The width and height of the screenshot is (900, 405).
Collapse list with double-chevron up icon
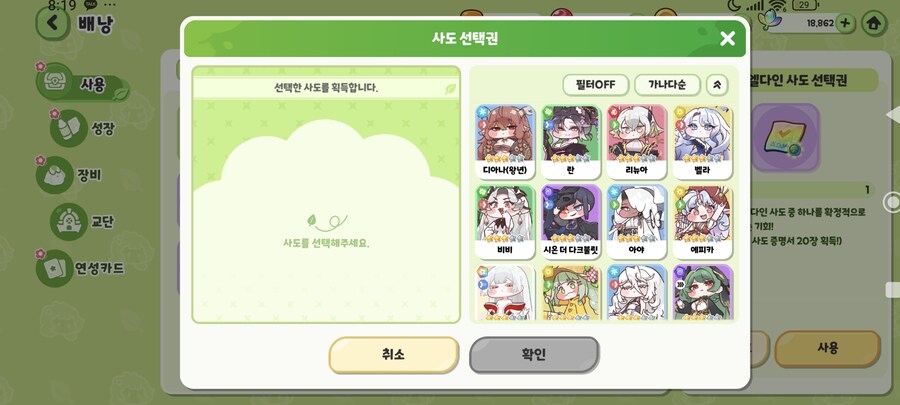point(717,85)
